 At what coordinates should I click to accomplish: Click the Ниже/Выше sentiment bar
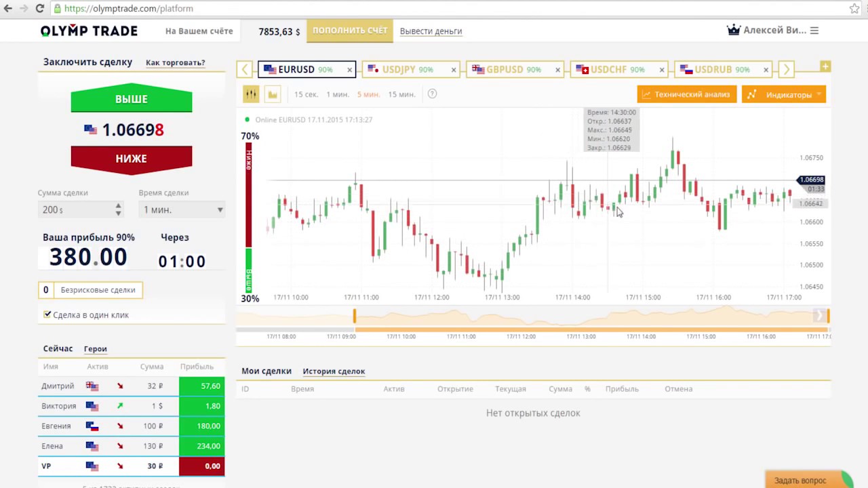point(249,218)
